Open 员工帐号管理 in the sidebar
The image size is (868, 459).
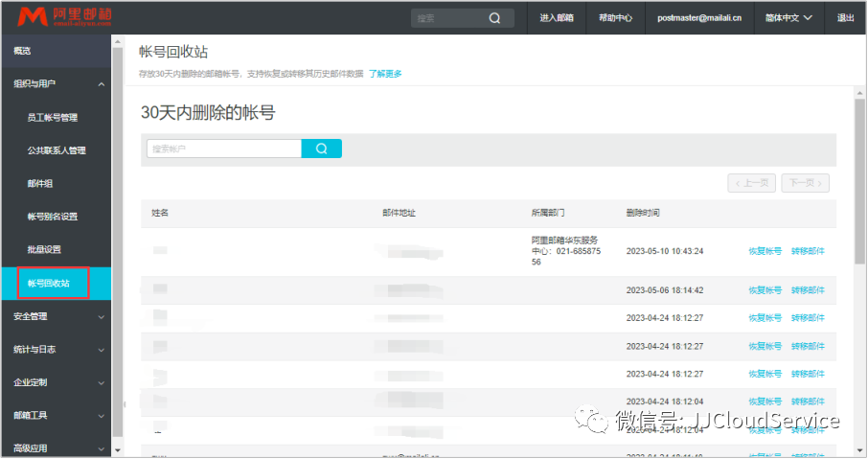coord(53,118)
